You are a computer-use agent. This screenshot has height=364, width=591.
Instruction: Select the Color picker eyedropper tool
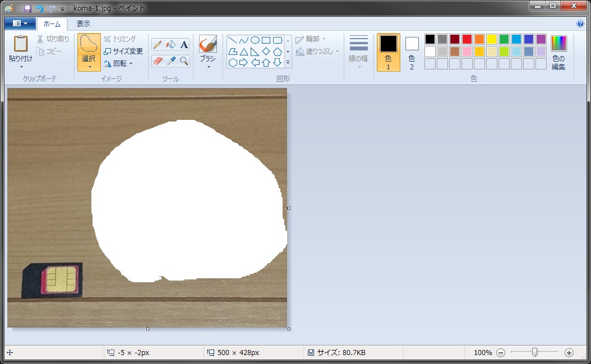(x=171, y=60)
